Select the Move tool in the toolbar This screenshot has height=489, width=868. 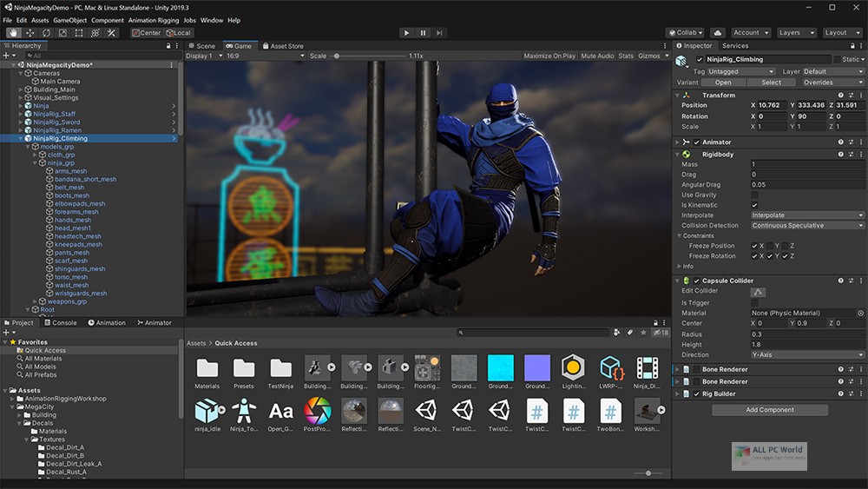[30, 33]
